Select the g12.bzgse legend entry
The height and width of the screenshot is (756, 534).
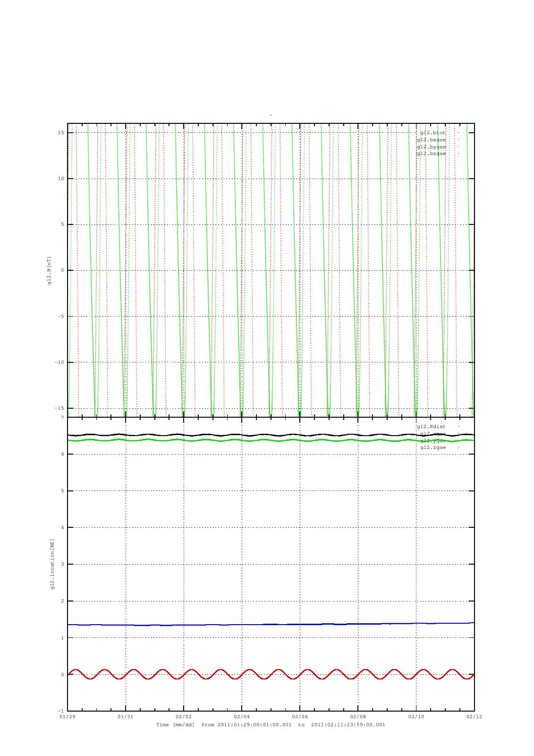click(x=432, y=154)
